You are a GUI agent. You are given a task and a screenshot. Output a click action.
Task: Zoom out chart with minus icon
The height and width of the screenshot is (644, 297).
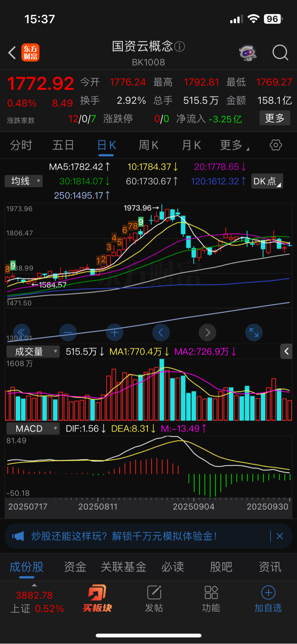tap(68, 332)
